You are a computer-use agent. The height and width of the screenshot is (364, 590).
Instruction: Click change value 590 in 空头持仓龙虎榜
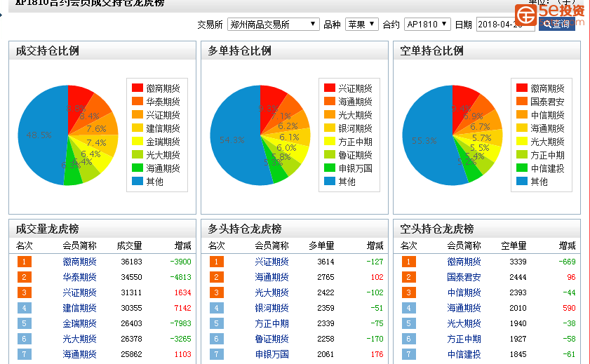pyautogui.click(x=570, y=308)
